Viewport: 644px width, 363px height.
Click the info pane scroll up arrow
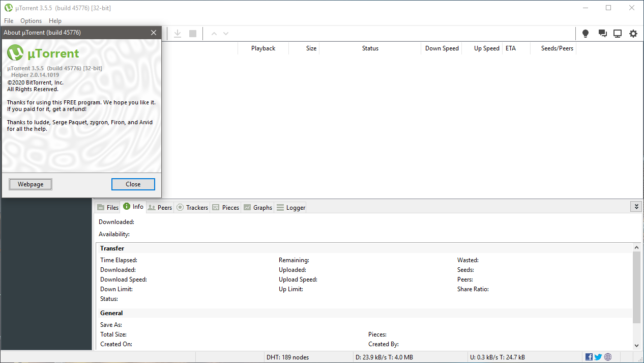pyautogui.click(x=636, y=247)
